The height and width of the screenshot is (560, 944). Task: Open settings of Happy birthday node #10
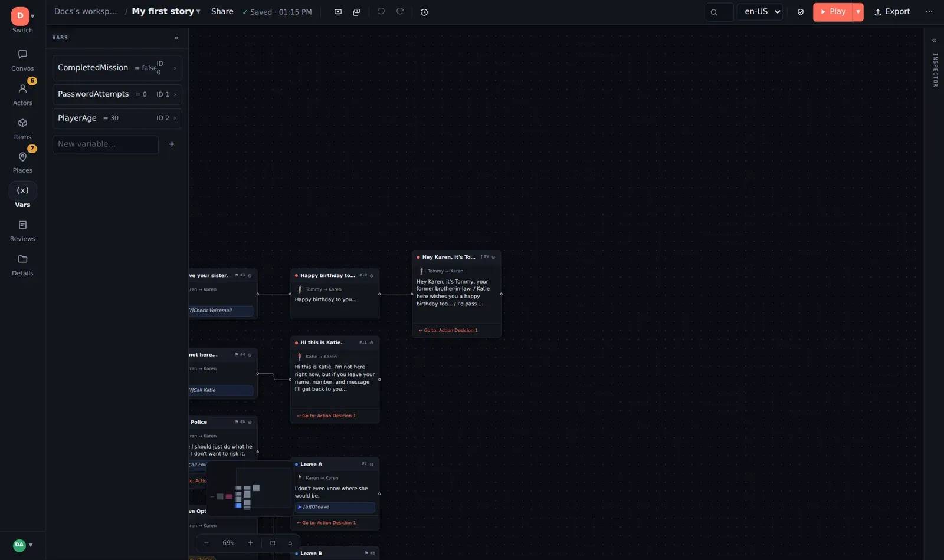click(x=372, y=275)
